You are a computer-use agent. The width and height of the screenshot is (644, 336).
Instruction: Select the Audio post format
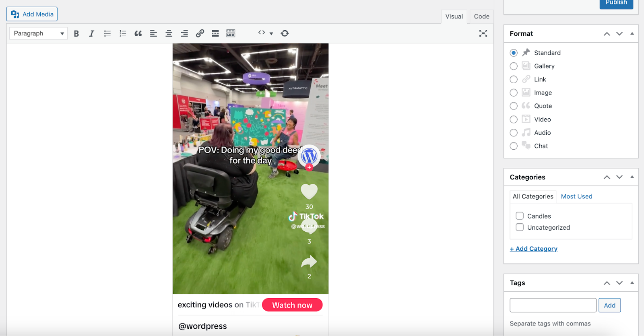514,133
